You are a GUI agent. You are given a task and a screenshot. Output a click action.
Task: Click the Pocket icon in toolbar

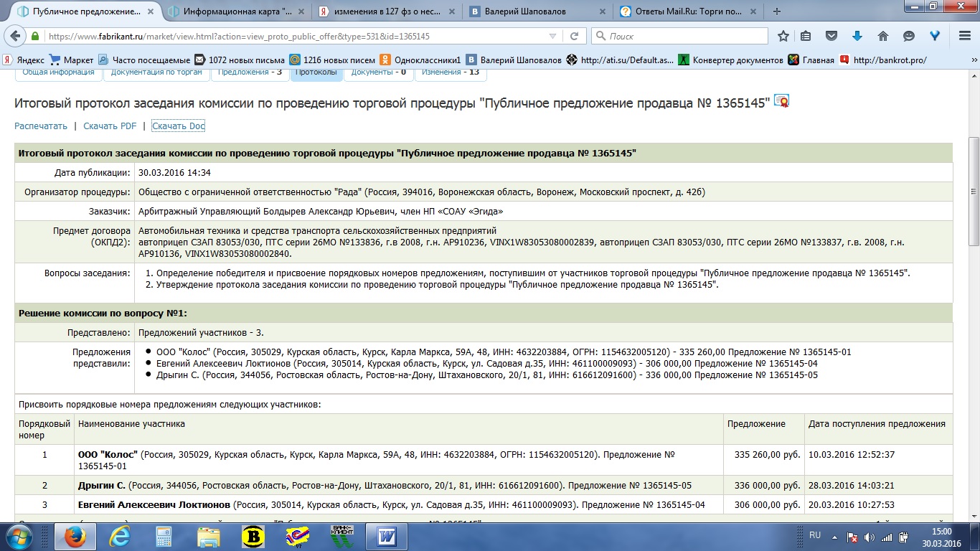[831, 36]
